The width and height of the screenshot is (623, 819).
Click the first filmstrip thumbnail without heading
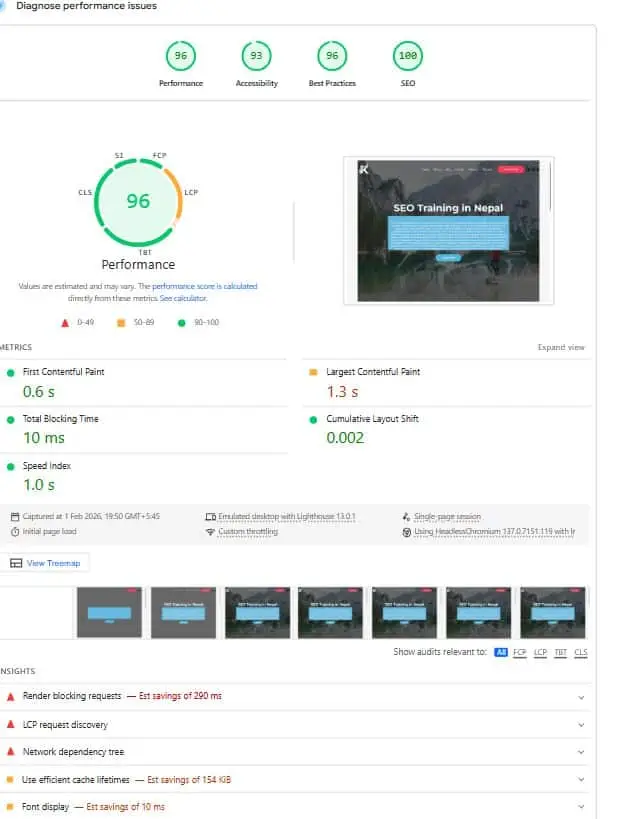point(109,613)
